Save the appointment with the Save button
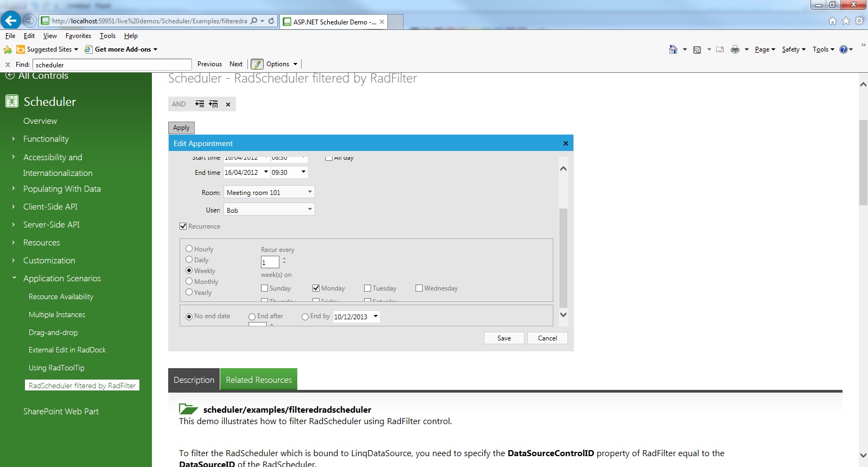868x467 pixels. pos(504,338)
